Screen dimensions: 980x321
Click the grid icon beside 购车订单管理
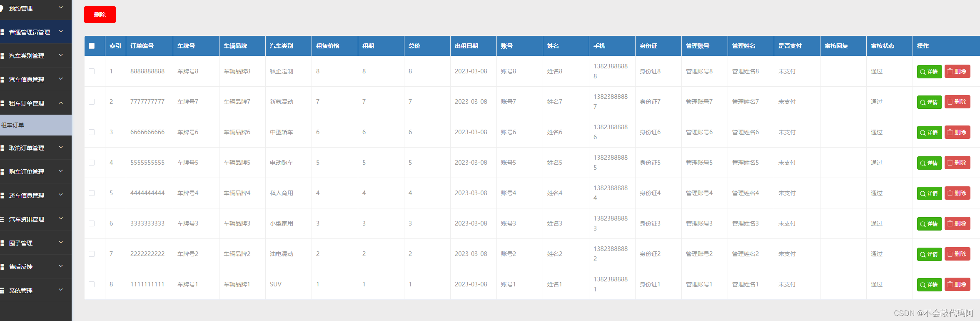click(2, 172)
